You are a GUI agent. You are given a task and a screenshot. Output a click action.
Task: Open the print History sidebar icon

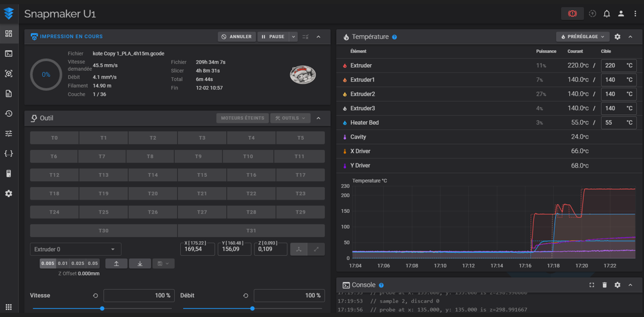8,114
